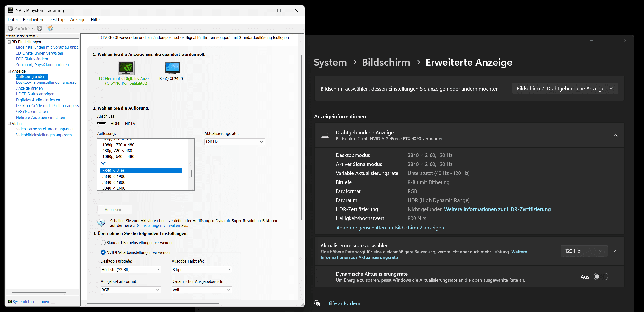Collapse the 3D-Einstellungen tree node
Screen dimensions: 644x312
point(9,42)
